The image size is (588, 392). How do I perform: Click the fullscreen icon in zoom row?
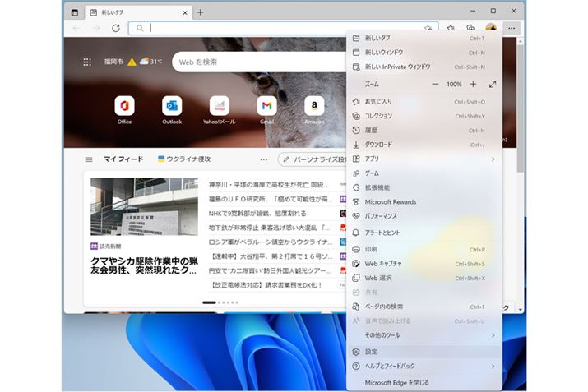point(493,84)
